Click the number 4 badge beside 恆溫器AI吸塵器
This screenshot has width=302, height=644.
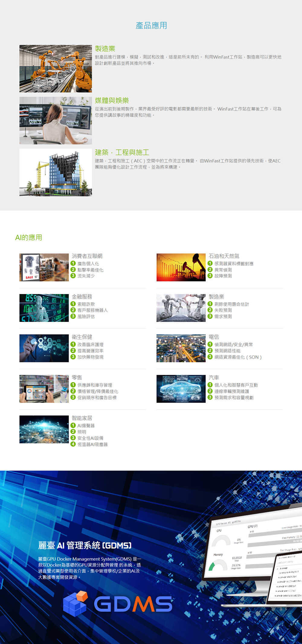coord(73,444)
